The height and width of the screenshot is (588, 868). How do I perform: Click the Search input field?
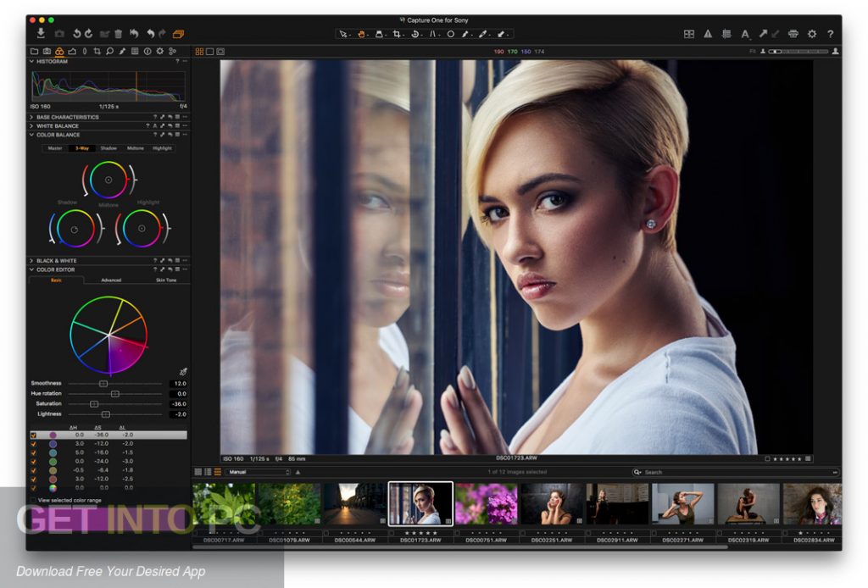click(735, 473)
